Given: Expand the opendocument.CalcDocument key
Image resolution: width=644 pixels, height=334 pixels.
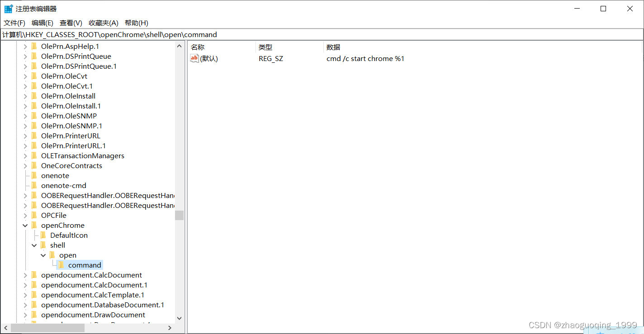Looking at the screenshot, I should click(x=25, y=275).
